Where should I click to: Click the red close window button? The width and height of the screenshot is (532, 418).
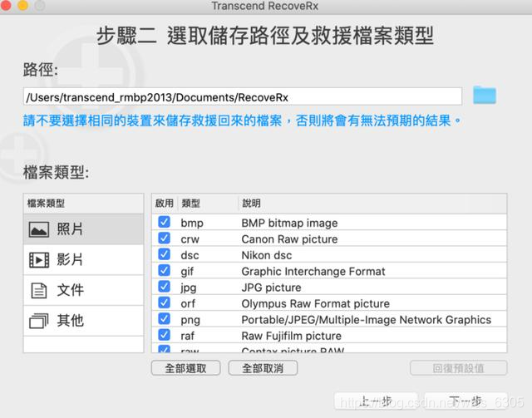pyautogui.click(x=6, y=5)
